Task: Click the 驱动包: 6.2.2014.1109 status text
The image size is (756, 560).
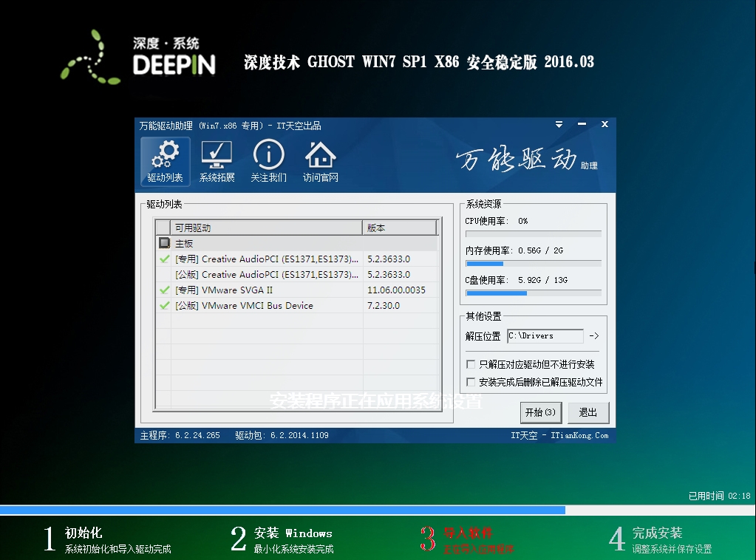Action: pyautogui.click(x=282, y=435)
